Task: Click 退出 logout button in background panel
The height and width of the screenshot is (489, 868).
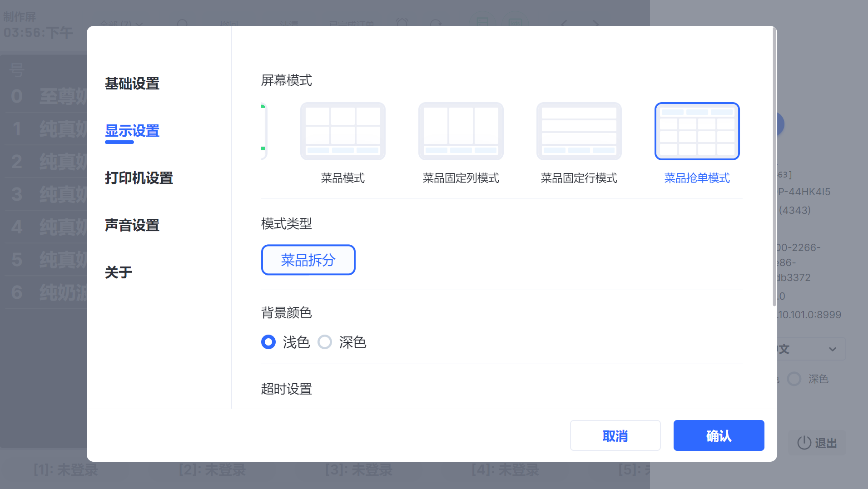Action: coord(817,443)
